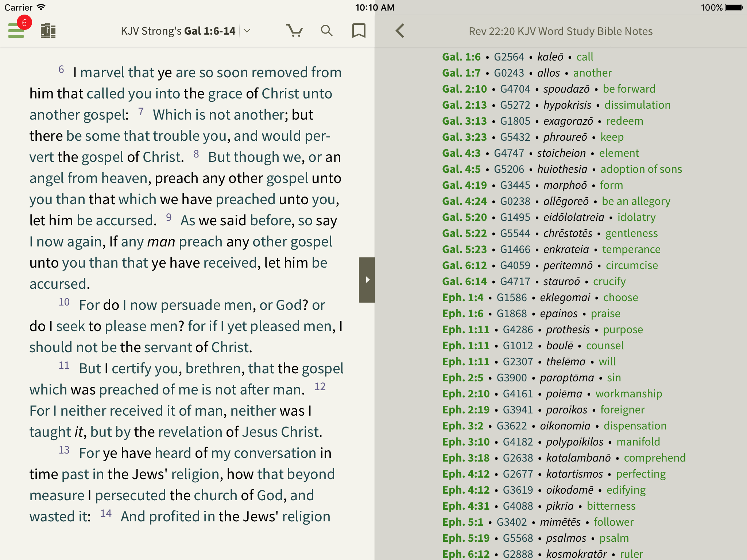Tap verse number 13

point(64,450)
